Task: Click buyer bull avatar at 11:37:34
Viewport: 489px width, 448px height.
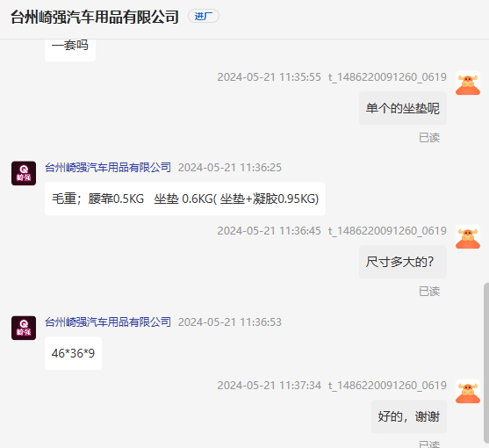Action: pyautogui.click(x=467, y=391)
